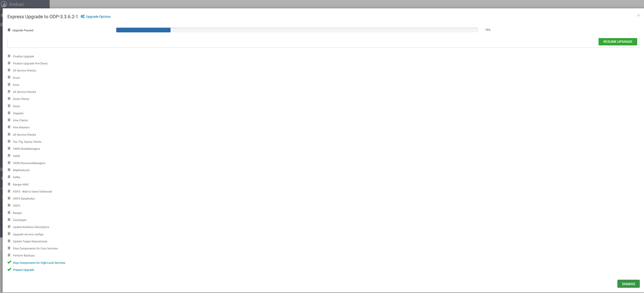644x293 pixels.
Task: Click the pause icon next to Perform Backups
Action: click(x=9, y=255)
